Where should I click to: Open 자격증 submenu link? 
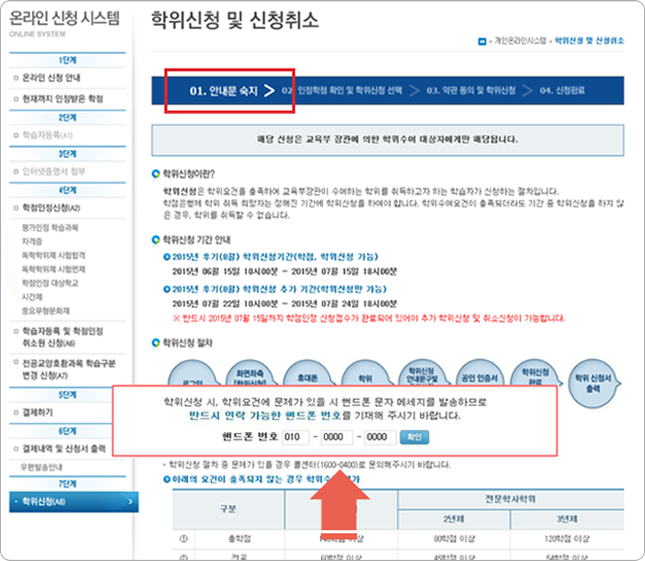click(32, 241)
